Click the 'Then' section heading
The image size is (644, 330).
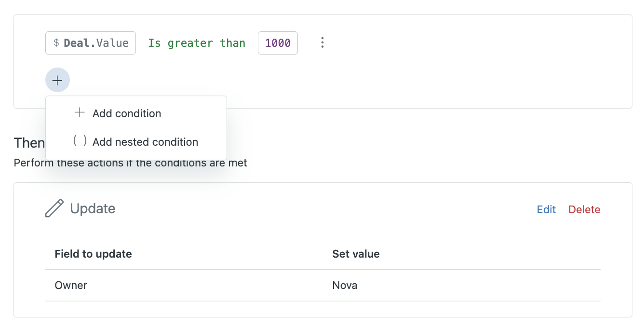29,143
